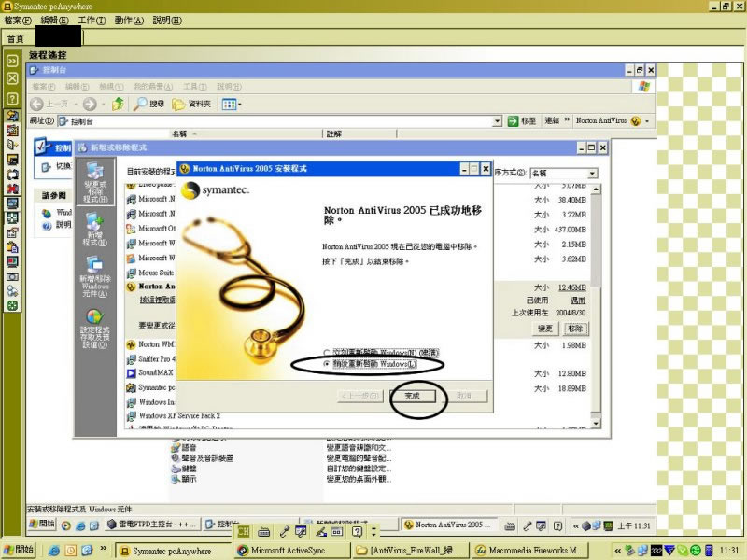Screen dimensions: 747x560
Task: Click the 搜尋 magnifier in remote toolbar
Action: point(148,104)
